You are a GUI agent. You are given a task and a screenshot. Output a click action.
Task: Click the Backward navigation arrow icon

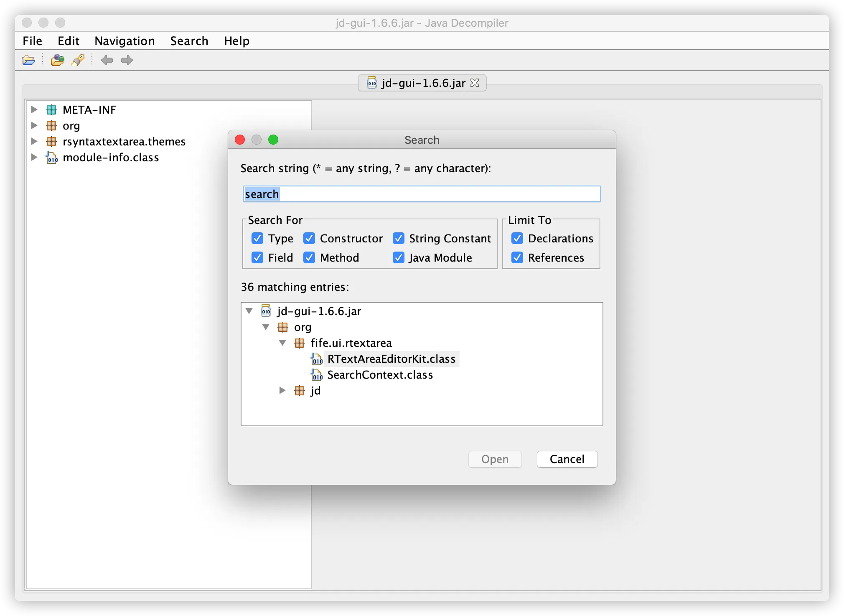(107, 61)
